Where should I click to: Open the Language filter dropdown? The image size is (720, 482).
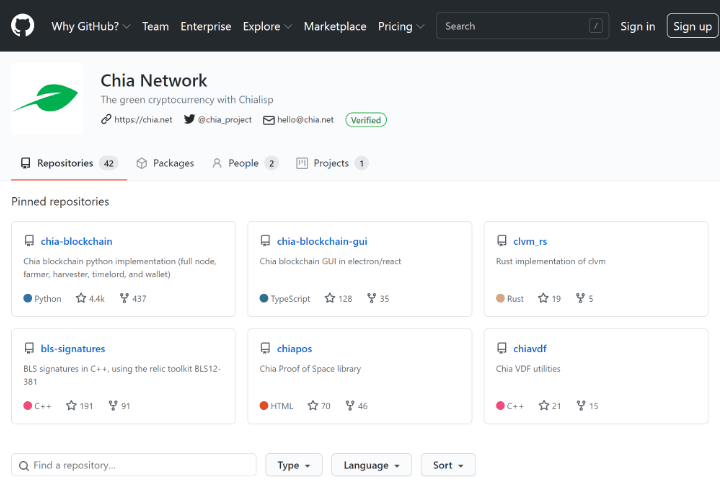click(x=371, y=465)
